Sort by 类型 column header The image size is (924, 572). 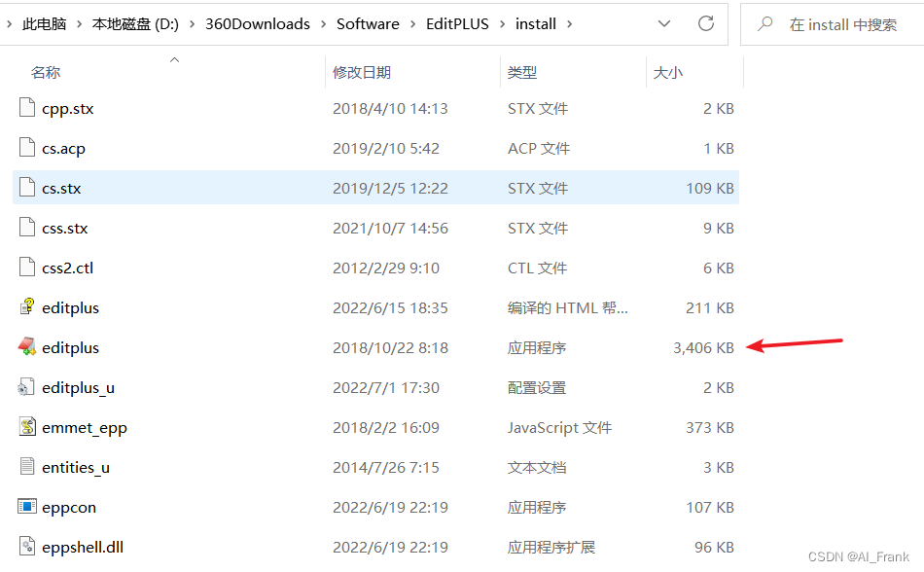pyautogui.click(x=522, y=72)
